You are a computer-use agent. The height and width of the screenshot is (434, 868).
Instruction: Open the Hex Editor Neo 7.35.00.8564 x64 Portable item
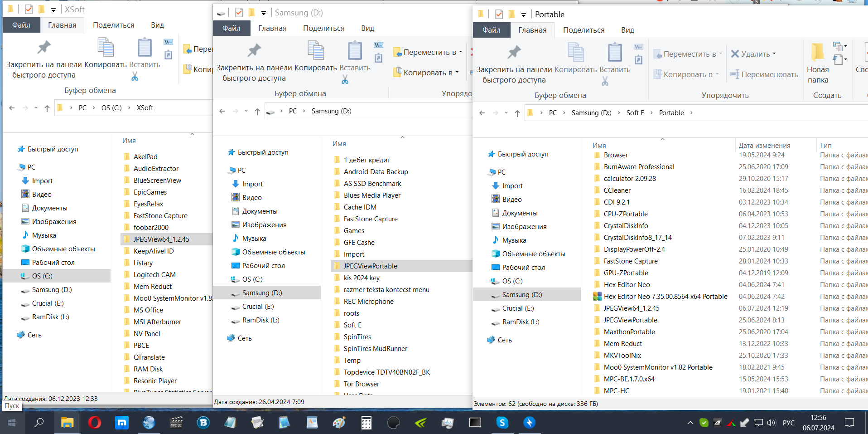click(665, 297)
